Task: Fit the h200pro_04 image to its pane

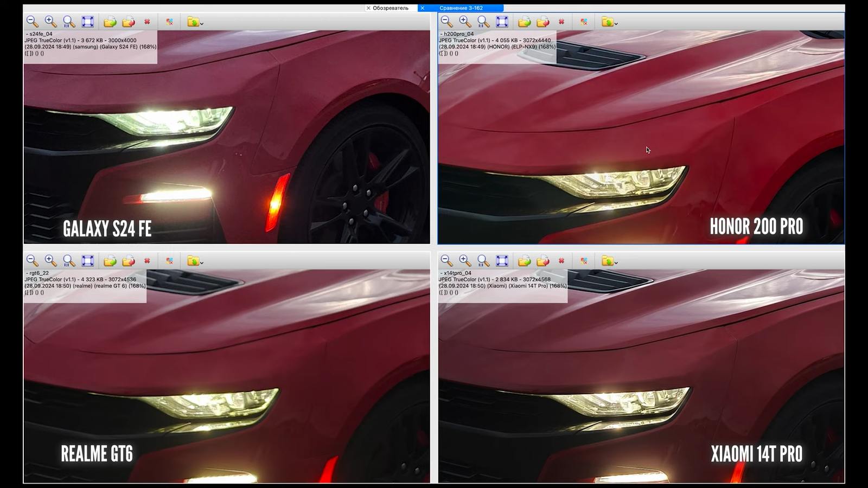Action: [502, 22]
